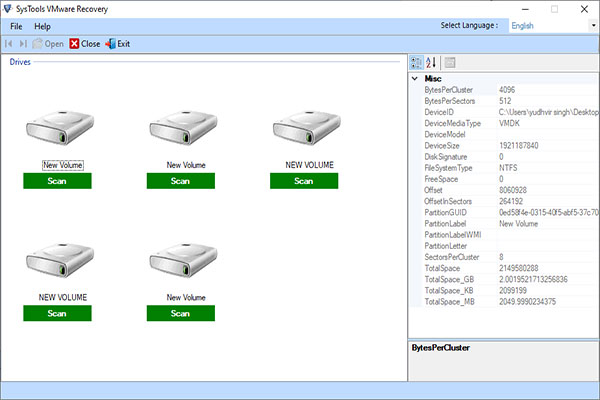
Task: Select the top-row middle drive icon
Action: [183, 128]
